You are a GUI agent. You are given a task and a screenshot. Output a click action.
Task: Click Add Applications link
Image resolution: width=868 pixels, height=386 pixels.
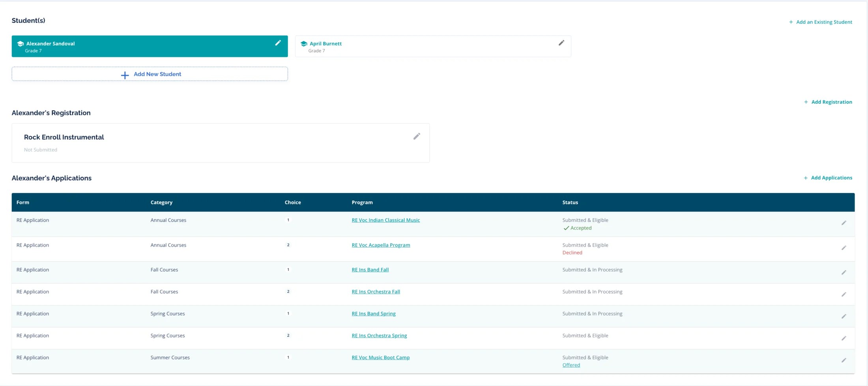pos(828,178)
